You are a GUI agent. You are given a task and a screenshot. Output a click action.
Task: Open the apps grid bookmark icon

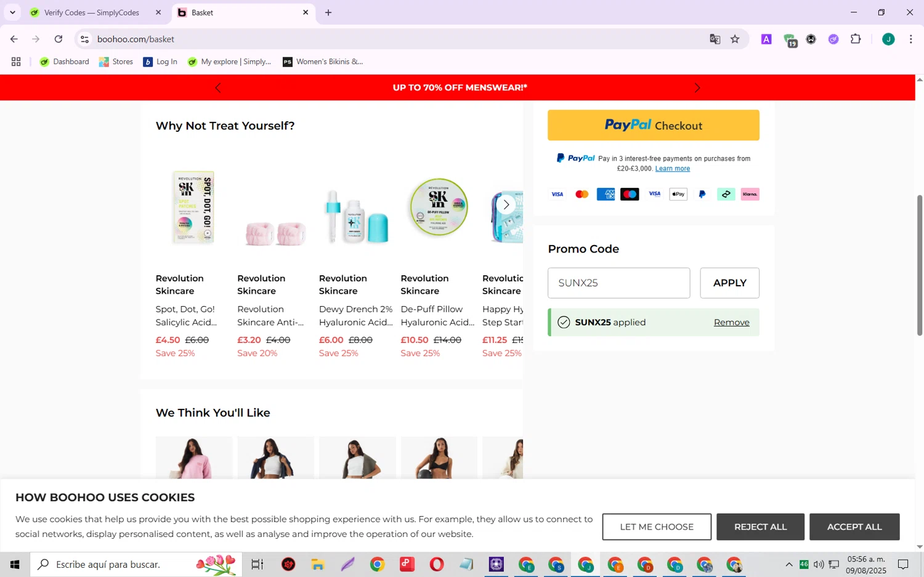[16, 62]
